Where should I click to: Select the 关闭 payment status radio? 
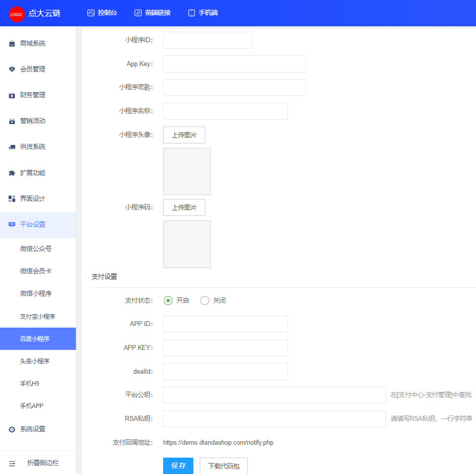(205, 300)
